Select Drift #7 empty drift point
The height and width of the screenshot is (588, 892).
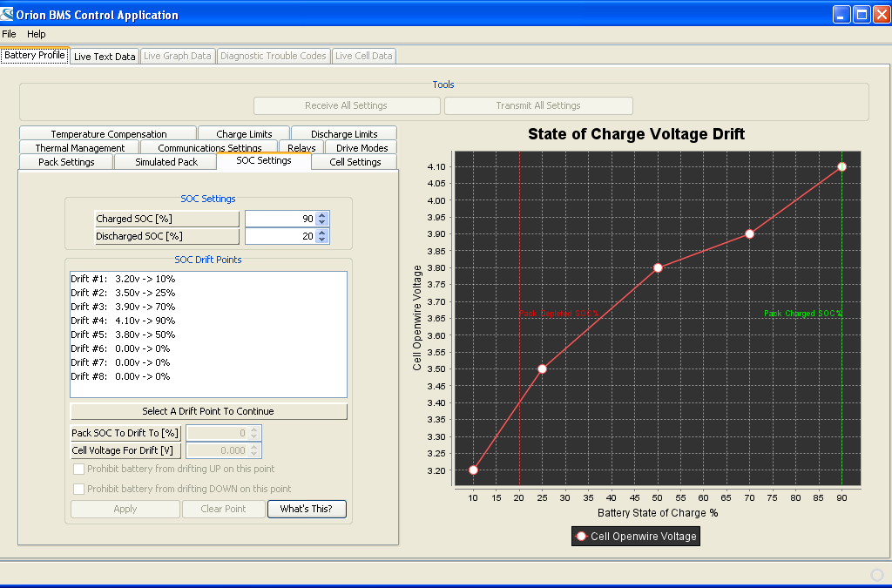[208, 362]
